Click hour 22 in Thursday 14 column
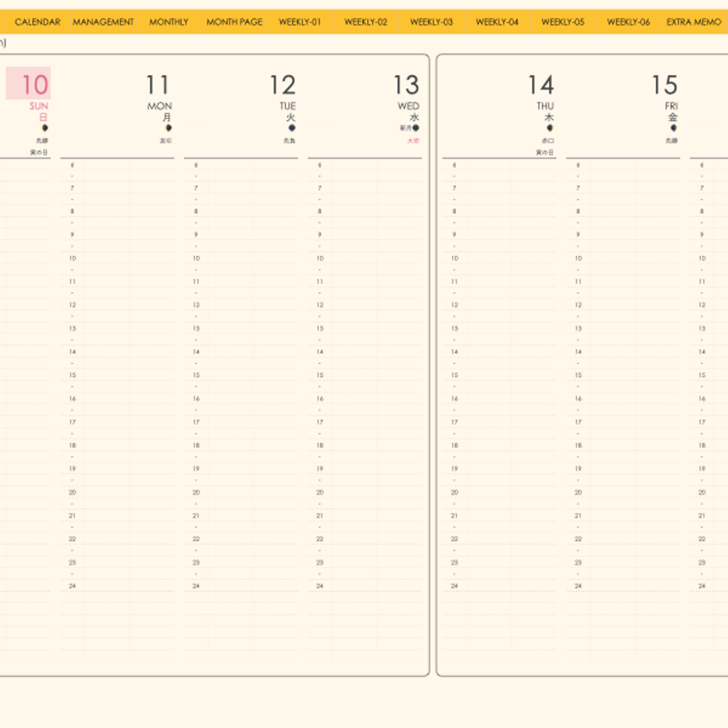 (454, 539)
